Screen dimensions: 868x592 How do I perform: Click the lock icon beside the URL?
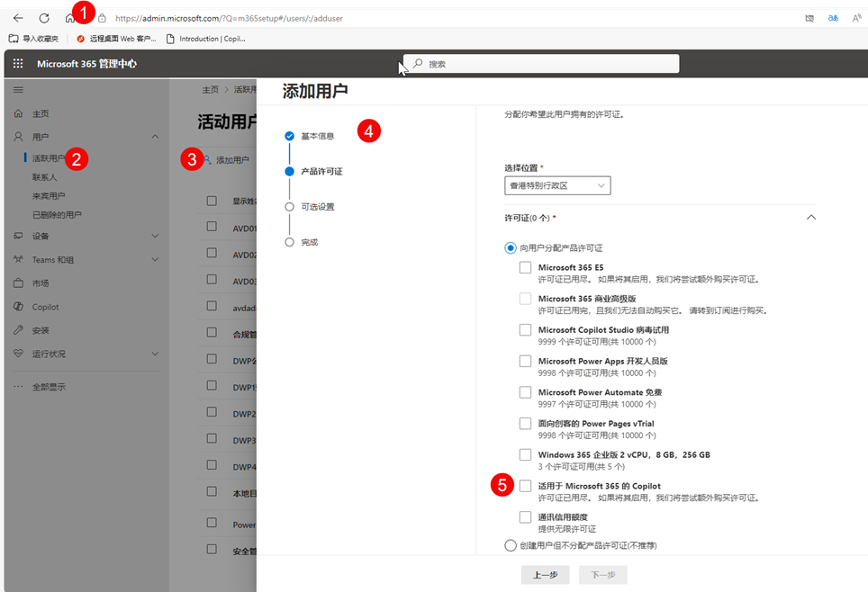tap(102, 18)
